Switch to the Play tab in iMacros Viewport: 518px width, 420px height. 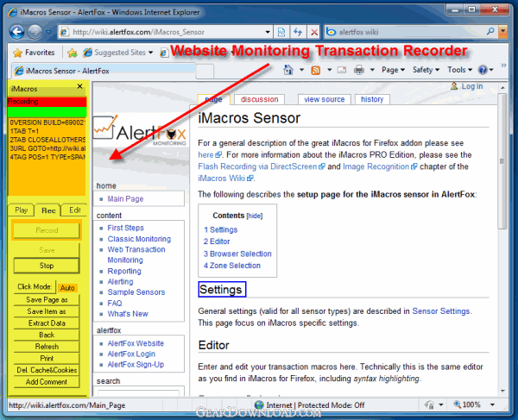coord(21,210)
